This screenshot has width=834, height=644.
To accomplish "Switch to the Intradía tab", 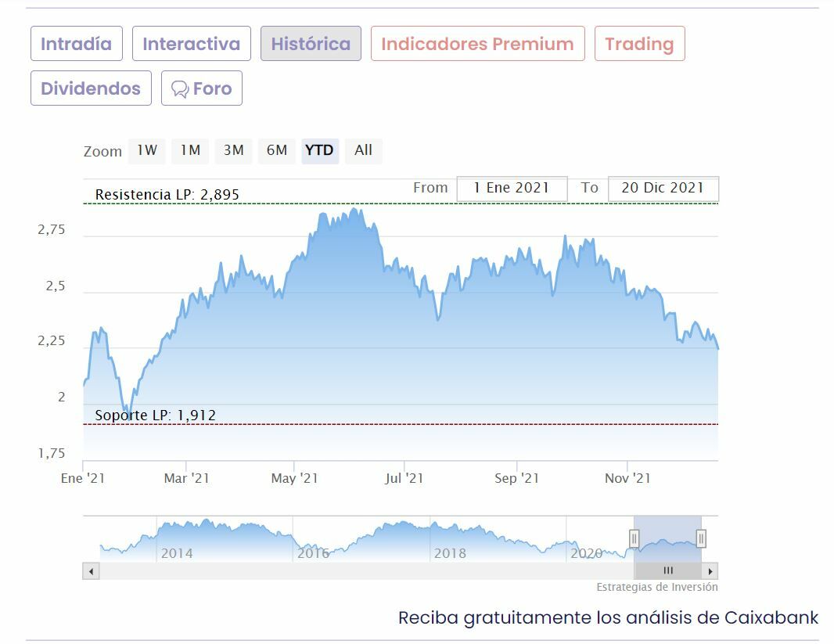I will click(76, 44).
